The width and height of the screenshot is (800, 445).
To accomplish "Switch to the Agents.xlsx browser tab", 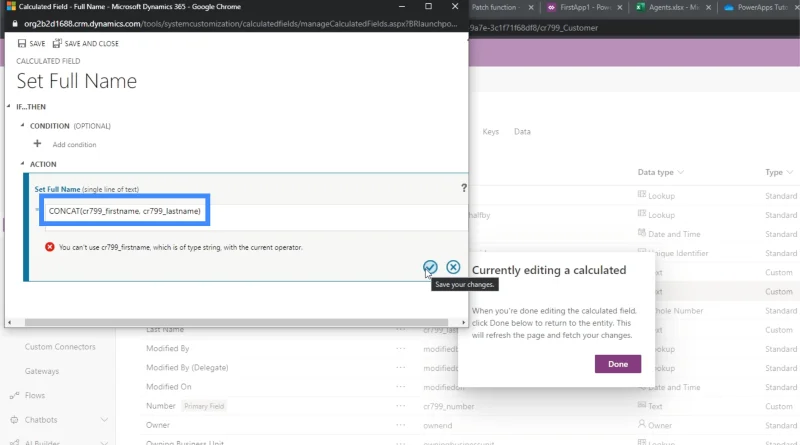I will (672, 7).
